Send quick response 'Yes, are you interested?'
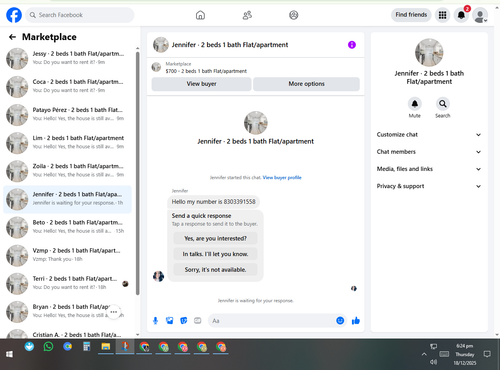The height and width of the screenshot is (370, 500). 215,238
